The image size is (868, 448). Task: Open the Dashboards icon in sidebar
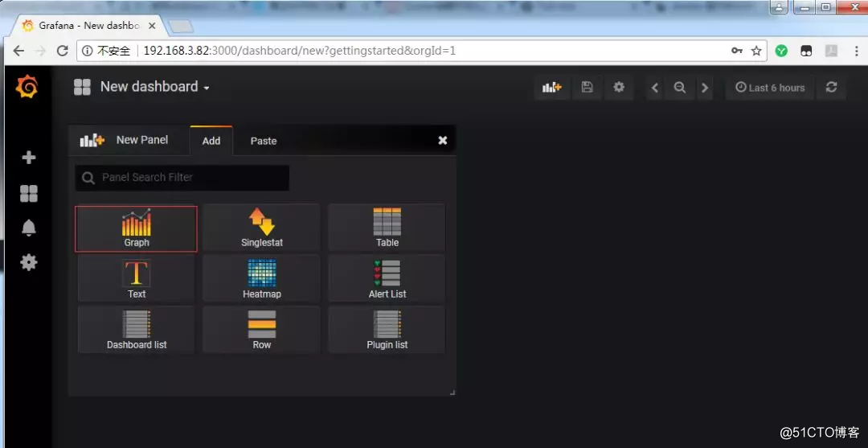pos(28,193)
